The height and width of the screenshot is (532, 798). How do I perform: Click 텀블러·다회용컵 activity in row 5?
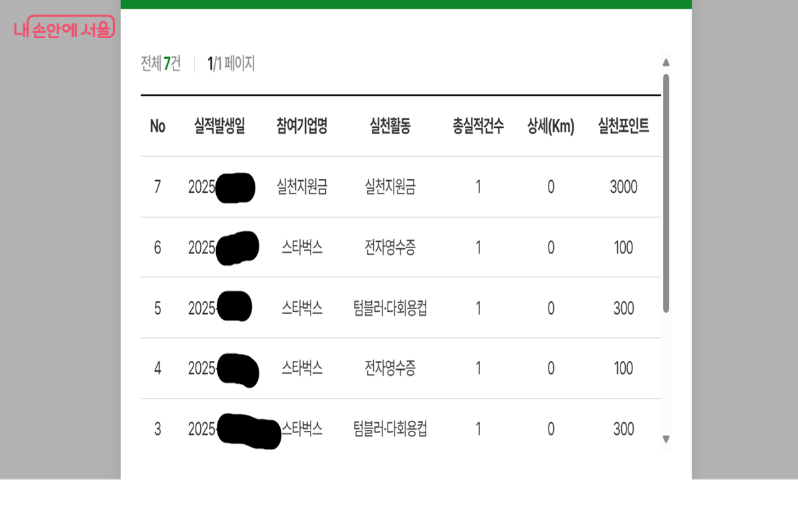point(390,309)
